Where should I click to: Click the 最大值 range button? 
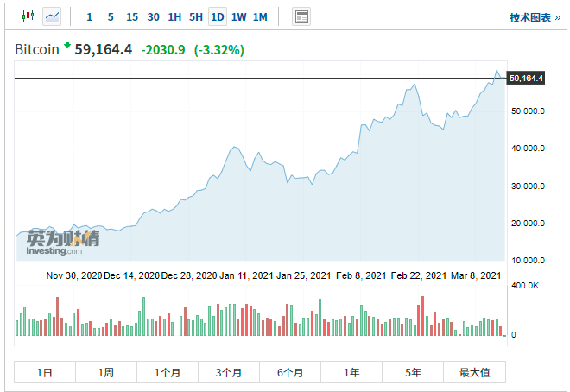[474, 372]
